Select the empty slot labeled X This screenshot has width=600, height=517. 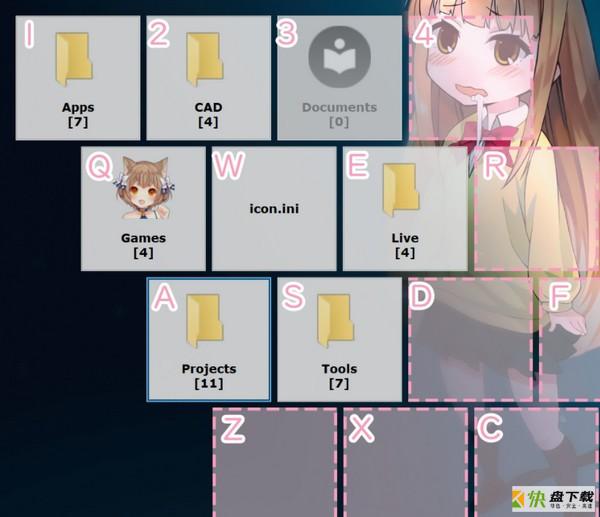point(405,463)
